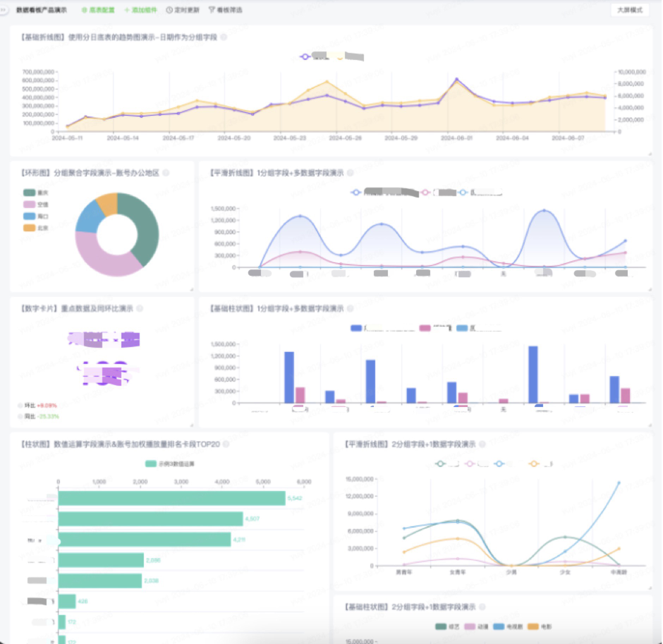The height and width of the screenshot is (644, 663).
Task: Click info icon next to 基础柱状图 1分组字段 title
Action: coord(350,308)
